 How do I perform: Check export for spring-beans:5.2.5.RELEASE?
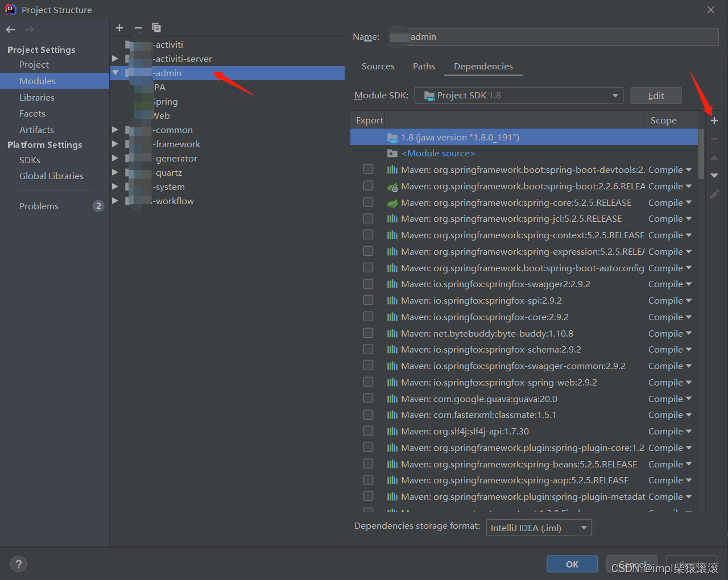pos(369,464)
